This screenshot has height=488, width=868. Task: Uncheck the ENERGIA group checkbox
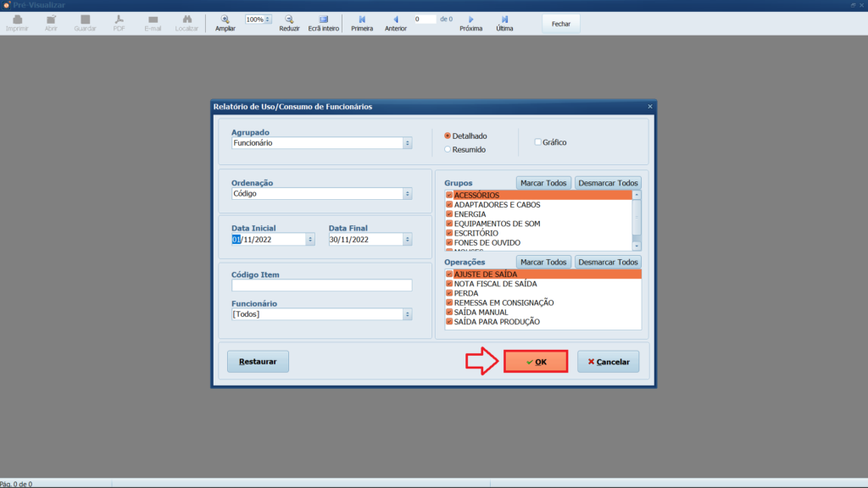(x=449, y=214)
